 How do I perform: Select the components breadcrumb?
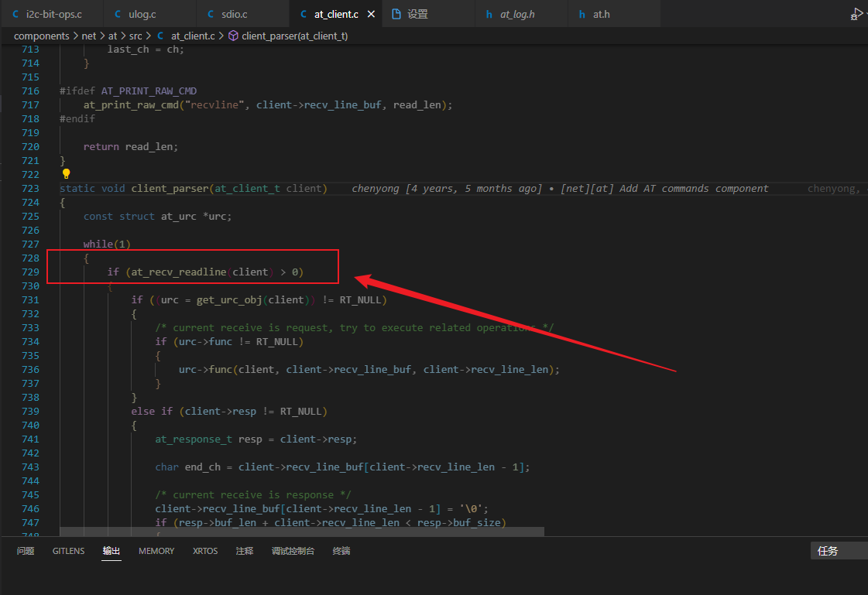(42, 36)
